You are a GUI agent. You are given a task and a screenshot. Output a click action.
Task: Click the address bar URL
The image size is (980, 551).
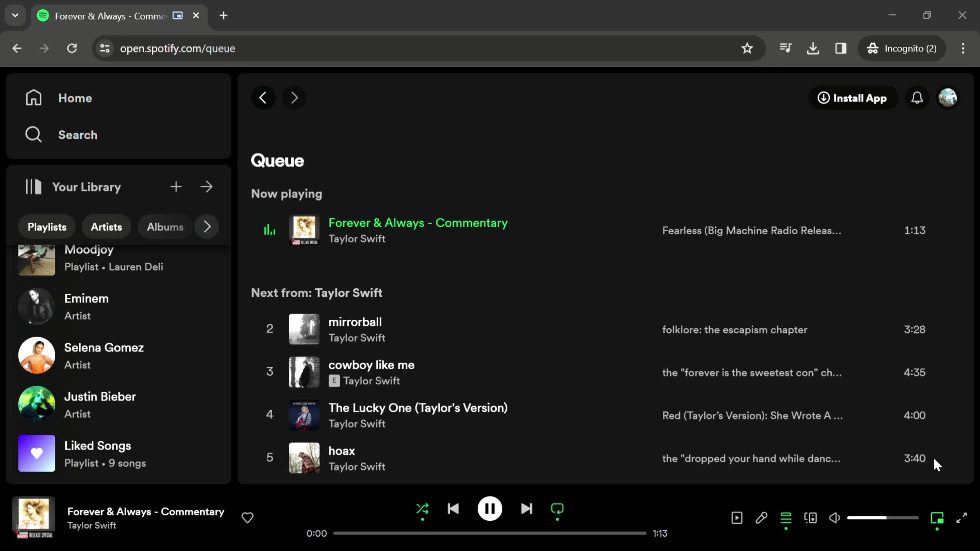click(178, 48)
